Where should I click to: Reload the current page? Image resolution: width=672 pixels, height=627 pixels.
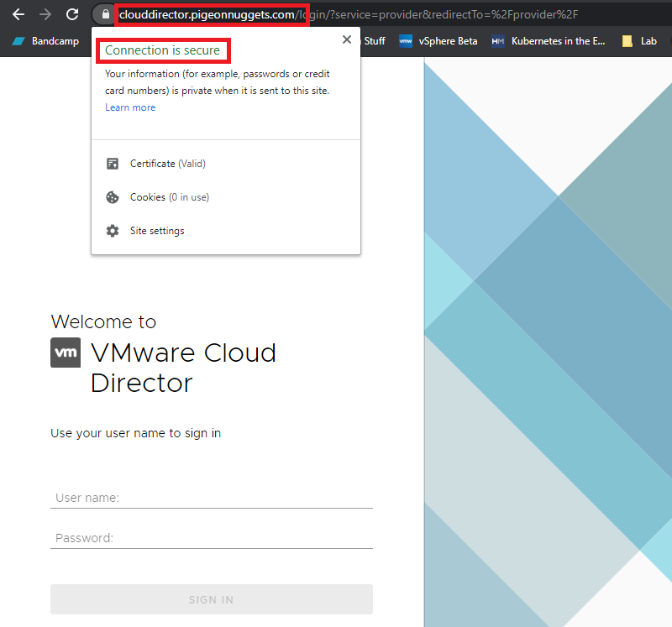click(x=71, y=14)
